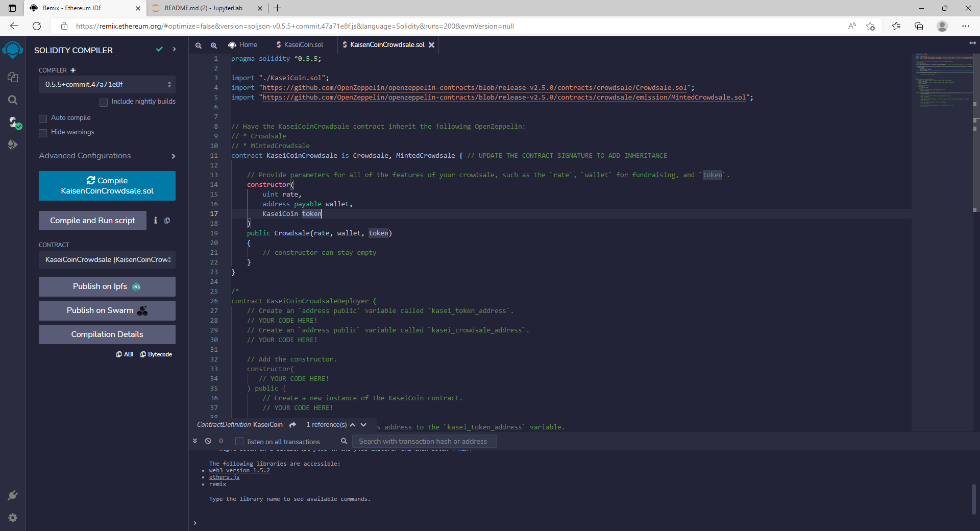
Task: Click the browser address bar URL
Action: (295, 26)
